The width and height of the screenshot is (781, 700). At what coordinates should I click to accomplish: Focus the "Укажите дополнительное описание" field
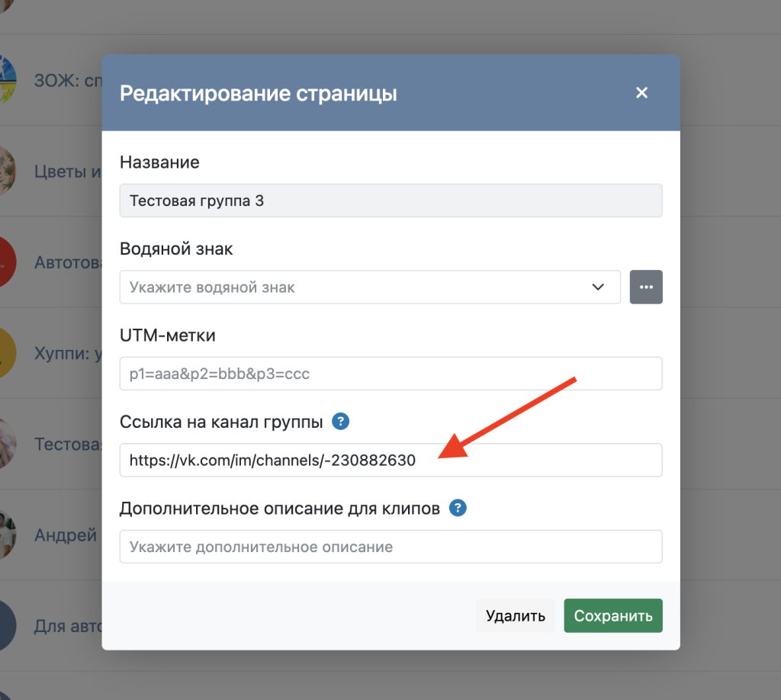(x=390, y=547)
